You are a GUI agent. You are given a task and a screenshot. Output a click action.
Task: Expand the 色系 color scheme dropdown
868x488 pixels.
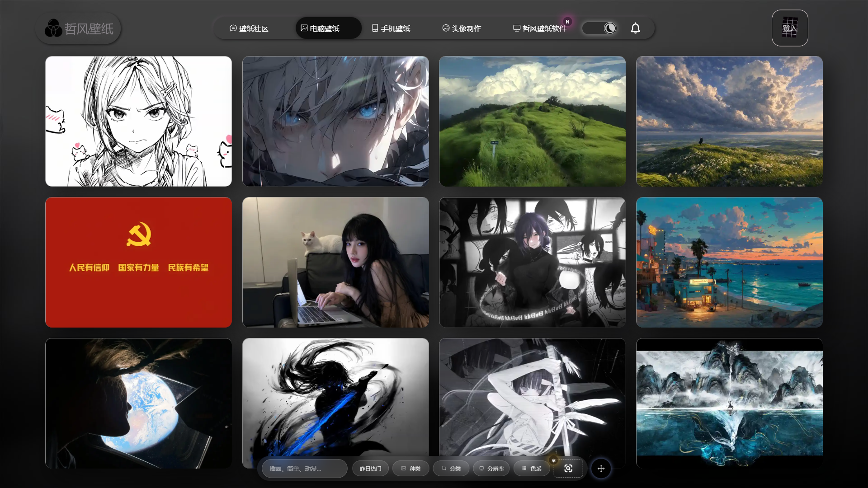pos(532,469)
